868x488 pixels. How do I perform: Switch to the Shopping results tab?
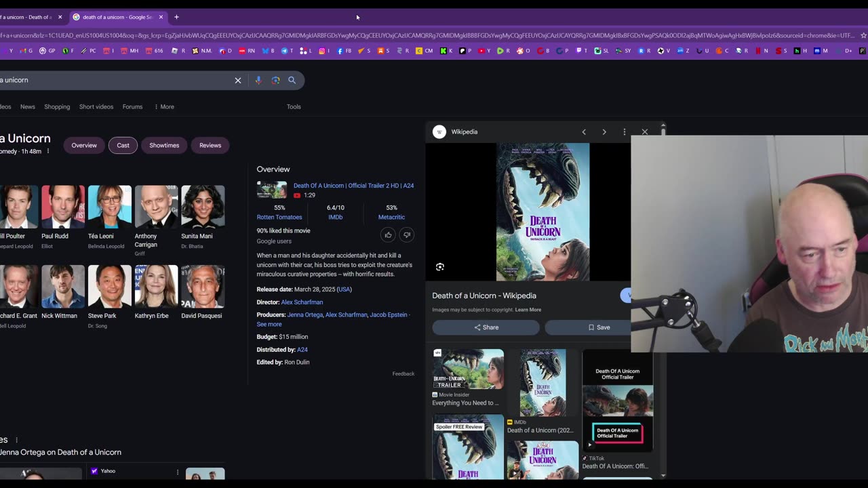(x=57, y=106)
